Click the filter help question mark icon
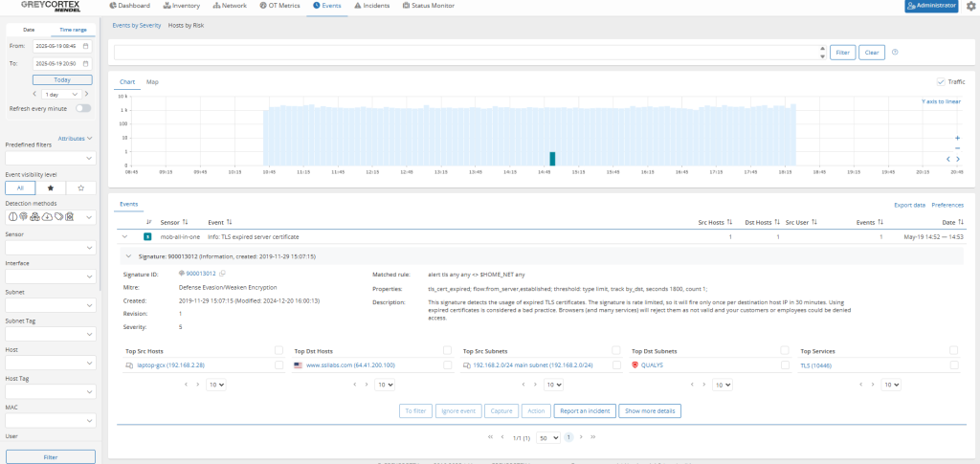 click(x=895, y=53)
